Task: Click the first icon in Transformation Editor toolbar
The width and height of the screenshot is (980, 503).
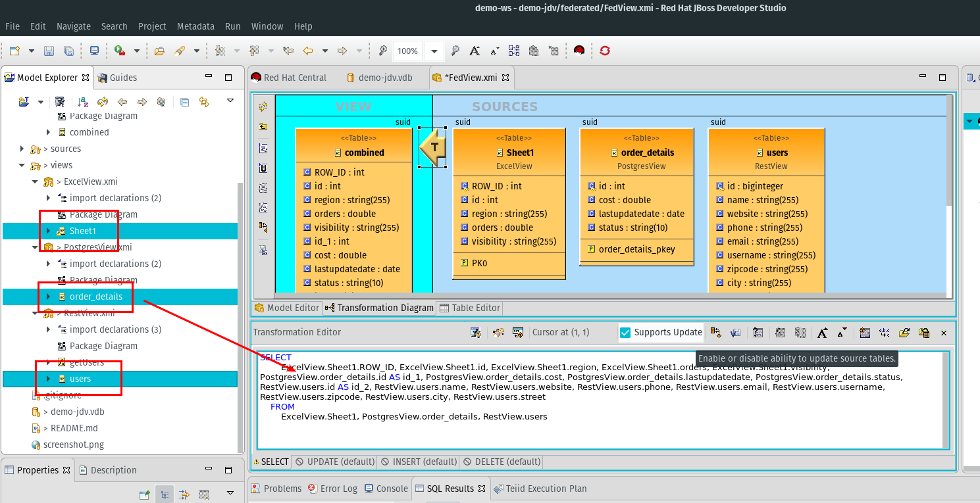Action: (x=476, y=333)
